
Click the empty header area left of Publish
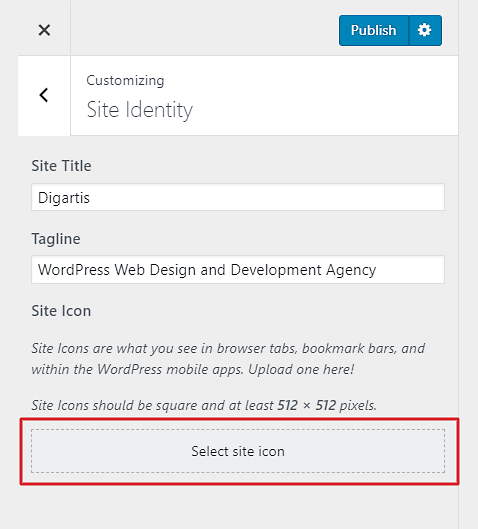[x=204, y=29]
